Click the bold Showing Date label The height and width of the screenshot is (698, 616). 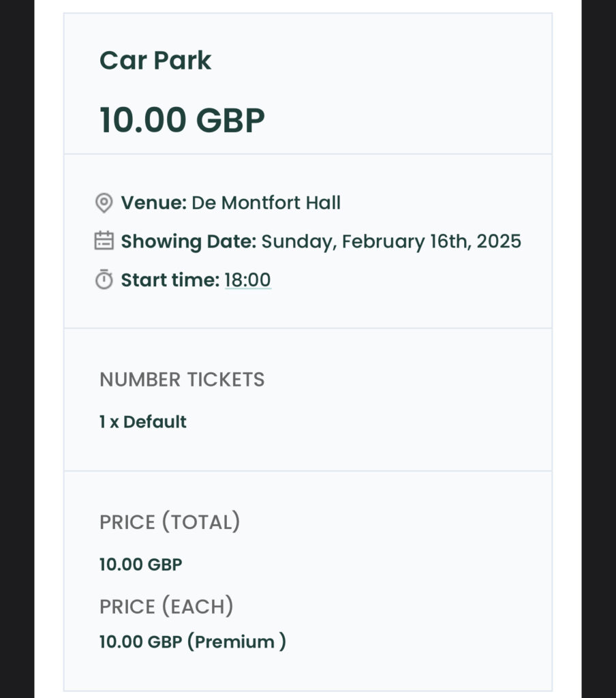[x=188, y=241]
